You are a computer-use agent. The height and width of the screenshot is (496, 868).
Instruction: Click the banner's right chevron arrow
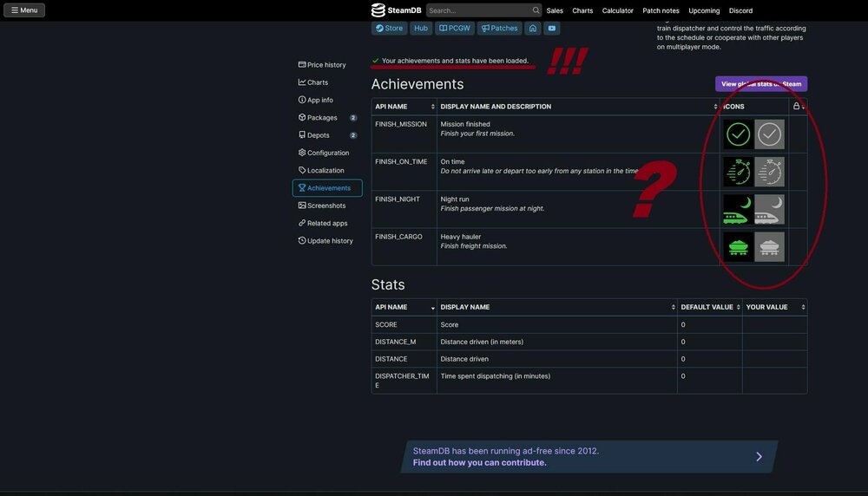[x=759, y=457]
